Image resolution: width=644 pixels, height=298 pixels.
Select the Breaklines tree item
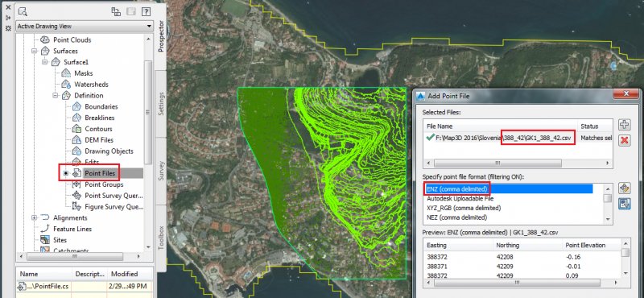point(100,118)
